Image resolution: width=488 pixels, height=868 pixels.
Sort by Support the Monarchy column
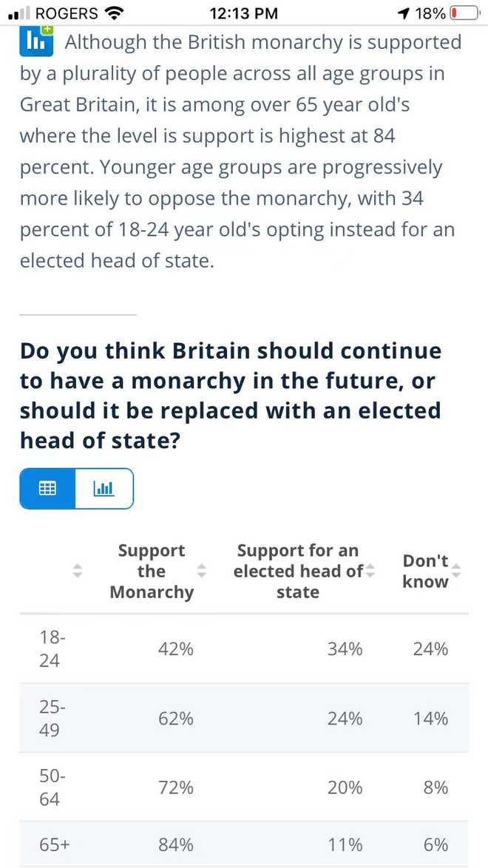point(202,572)
